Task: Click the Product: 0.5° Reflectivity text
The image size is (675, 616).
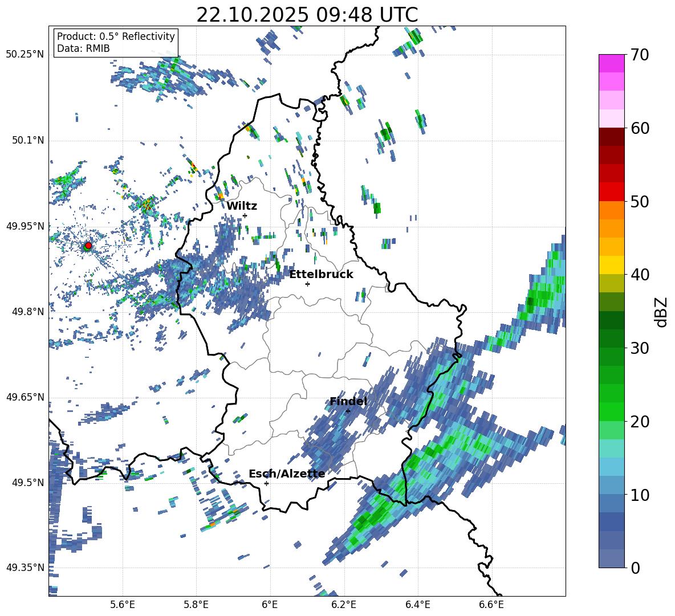Action: (x=116, y=36)
